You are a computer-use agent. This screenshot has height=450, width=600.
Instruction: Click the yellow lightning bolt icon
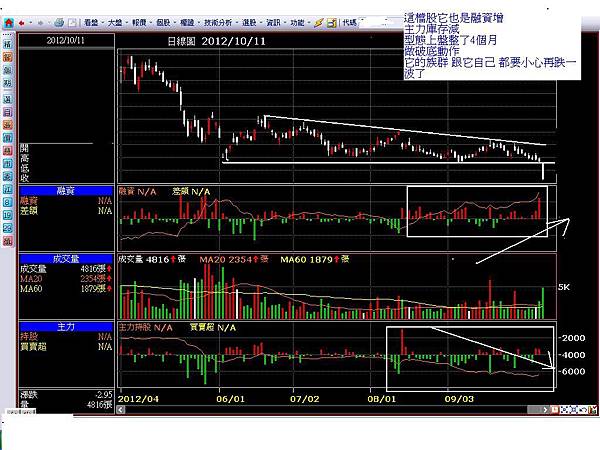tap(318, 23)
